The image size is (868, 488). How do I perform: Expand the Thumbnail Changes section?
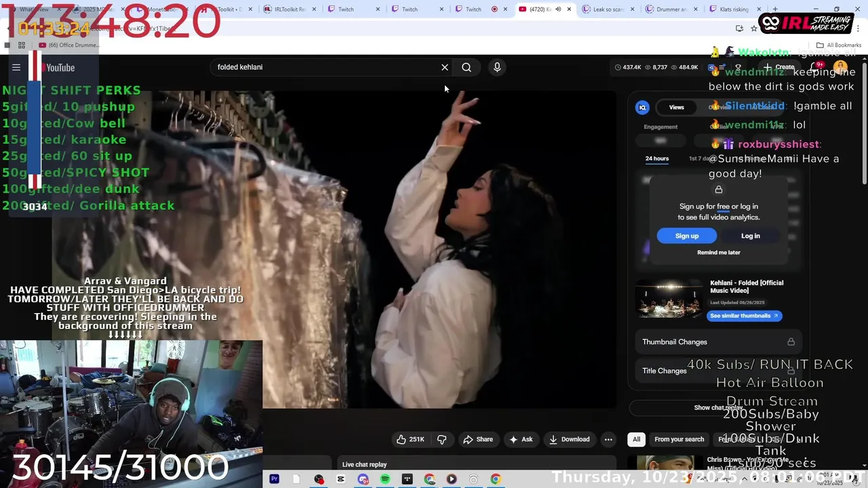coord(719,342)
